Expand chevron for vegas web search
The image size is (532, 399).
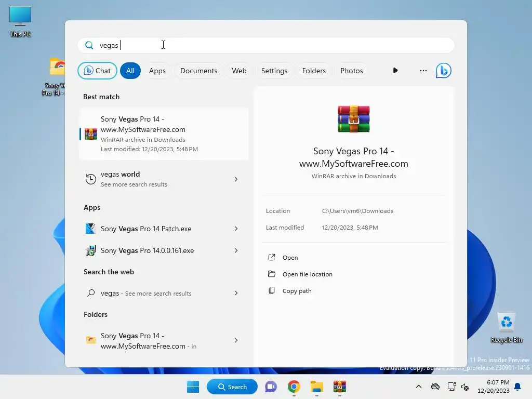point(236,293)
